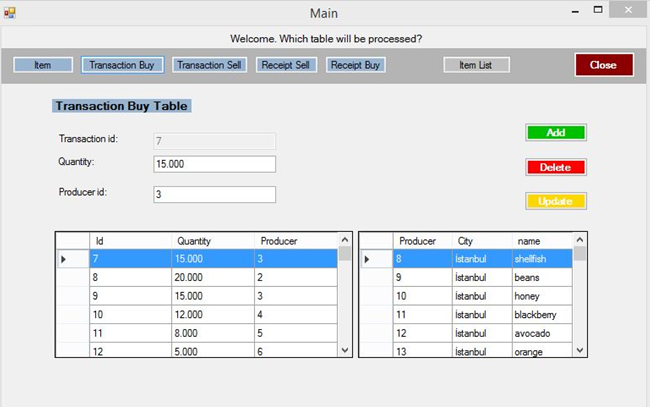Select row selector arrow for producer 8
Viewport: 650px width, 407px height.
click(376, 259)
